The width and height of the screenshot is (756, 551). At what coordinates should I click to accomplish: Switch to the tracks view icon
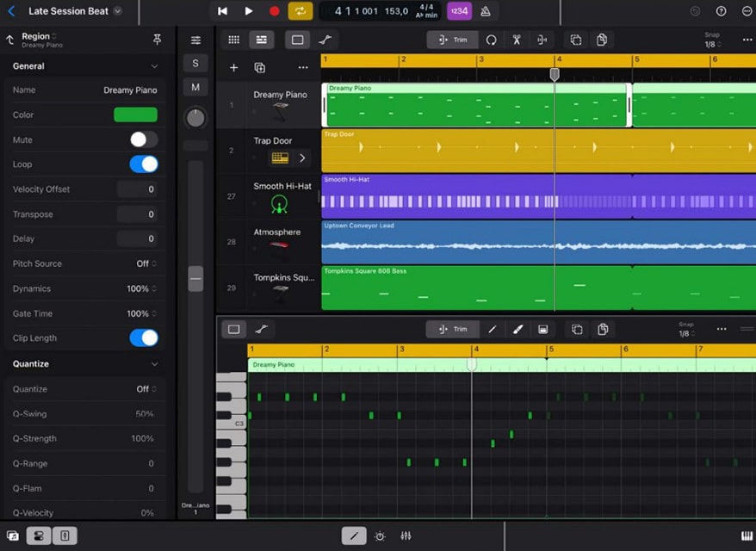click(261, 40)
